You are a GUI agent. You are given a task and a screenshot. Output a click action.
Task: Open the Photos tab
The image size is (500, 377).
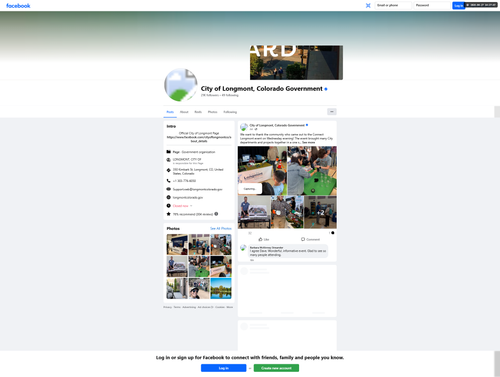pyautogui.click(x=212, y=112)
